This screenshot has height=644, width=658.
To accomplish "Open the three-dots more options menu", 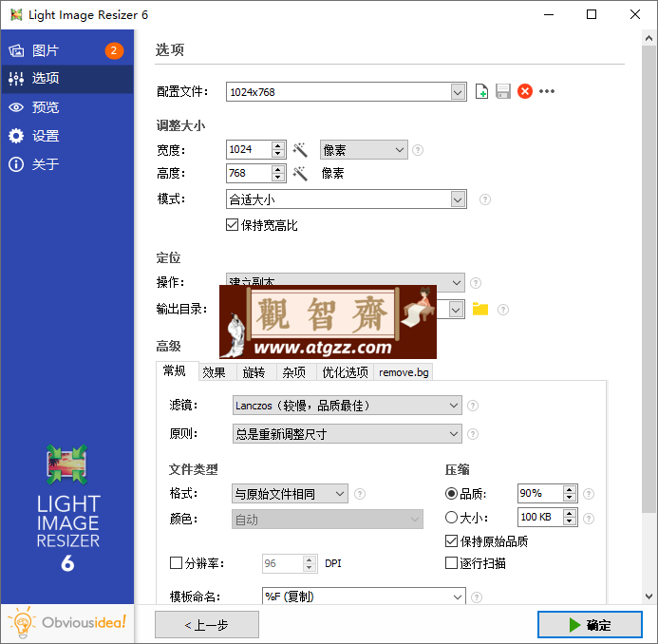I will coord(546,91).
